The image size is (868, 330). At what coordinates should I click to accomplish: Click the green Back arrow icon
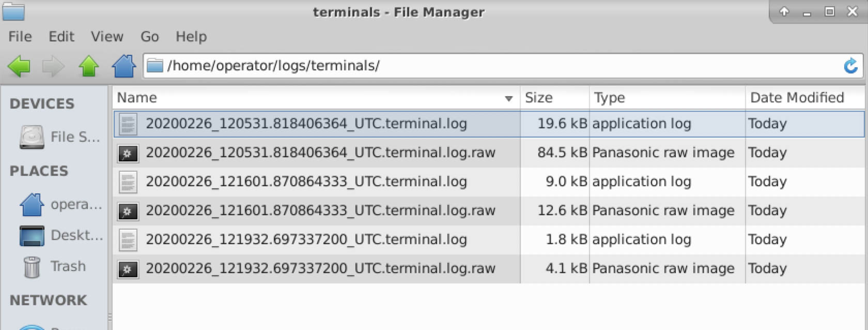point(19,66)
